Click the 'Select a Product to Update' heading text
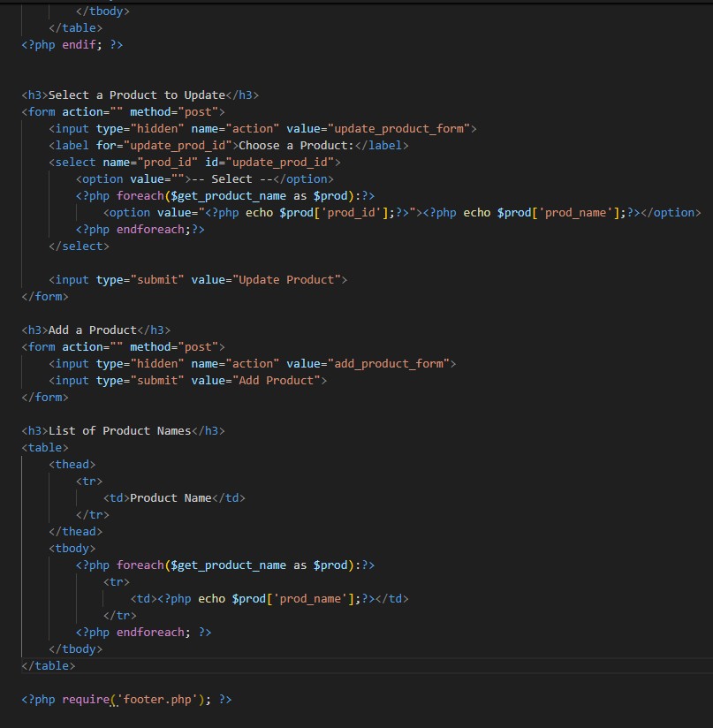The width and height of the screenshot is (713, 728). point(137,95)
